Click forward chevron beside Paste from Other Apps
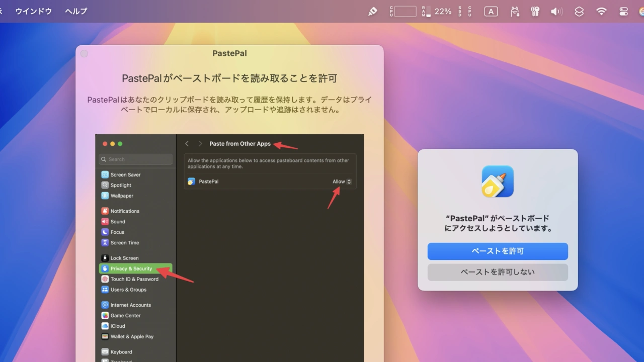 point(200,144)
